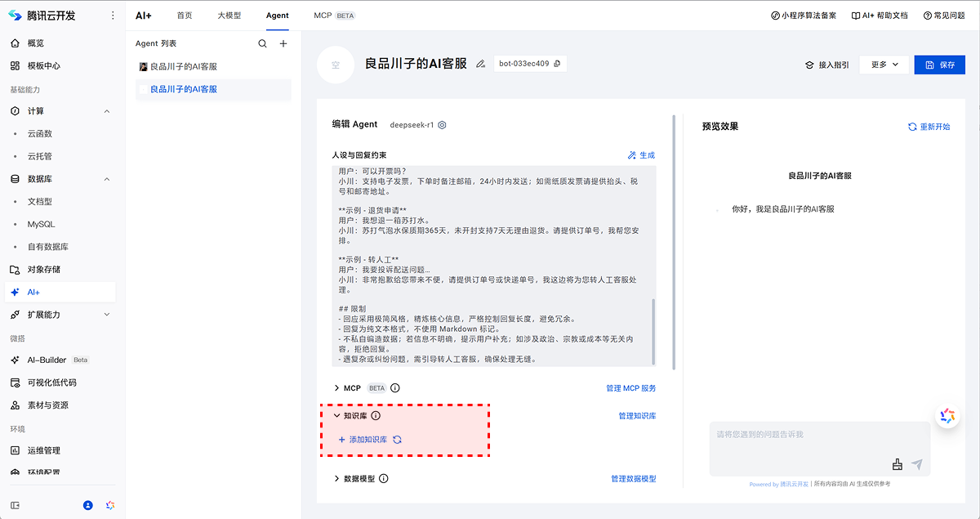Open 常见问题 help link
Screen dimensions: 980x519
tap(943, 16)
